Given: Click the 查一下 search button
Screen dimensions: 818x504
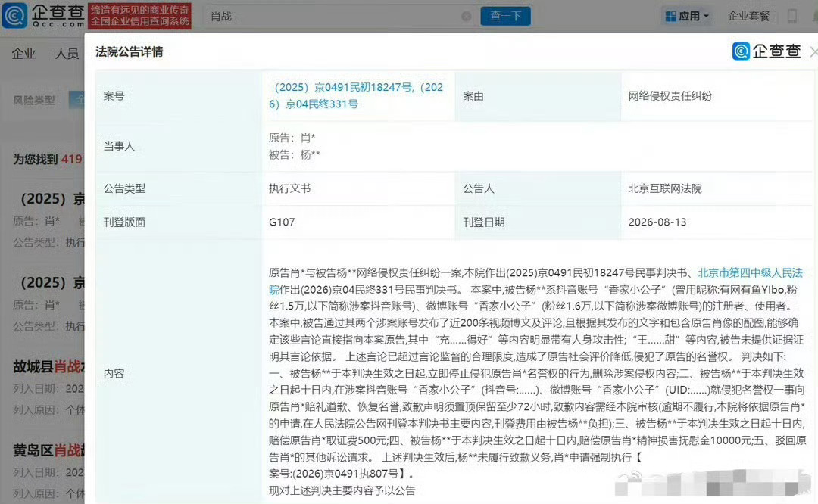Looking at the screenshot, I should point(505,16).
